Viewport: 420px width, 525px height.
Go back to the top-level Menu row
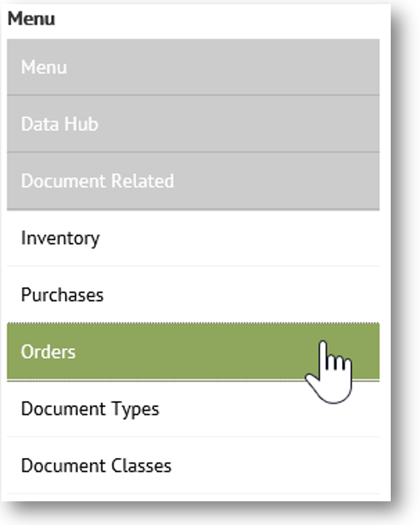coord(44,68)
